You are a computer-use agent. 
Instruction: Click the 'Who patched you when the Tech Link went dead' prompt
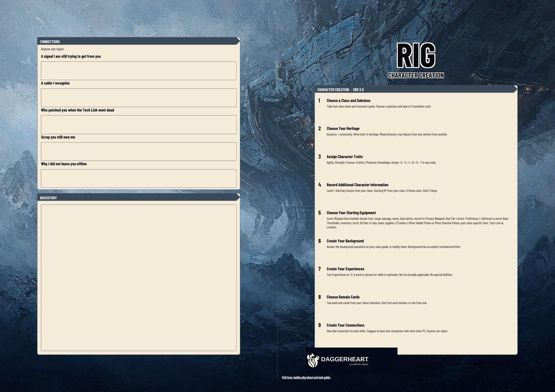(x=77, y=110)
